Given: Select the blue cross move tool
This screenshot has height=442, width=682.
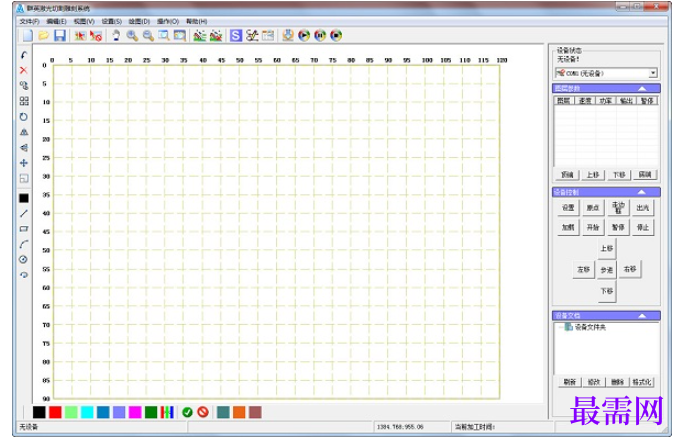Looking at the screenshot, I should [24, 163].
